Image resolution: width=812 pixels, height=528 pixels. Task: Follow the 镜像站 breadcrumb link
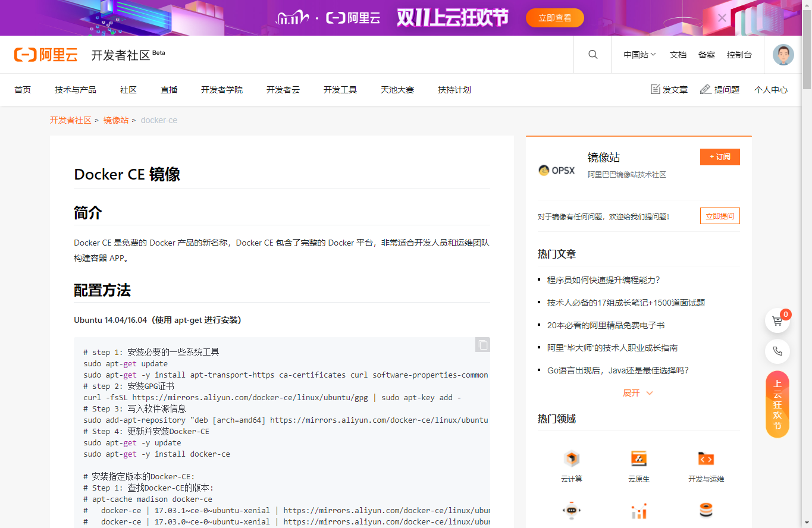pyautogui.click(x=116, y=120)
